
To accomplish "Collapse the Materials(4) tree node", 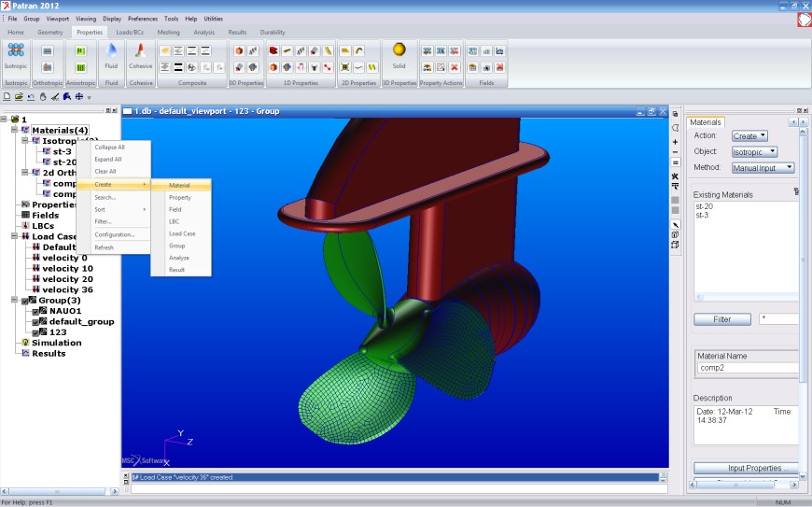I will [15, 130].
